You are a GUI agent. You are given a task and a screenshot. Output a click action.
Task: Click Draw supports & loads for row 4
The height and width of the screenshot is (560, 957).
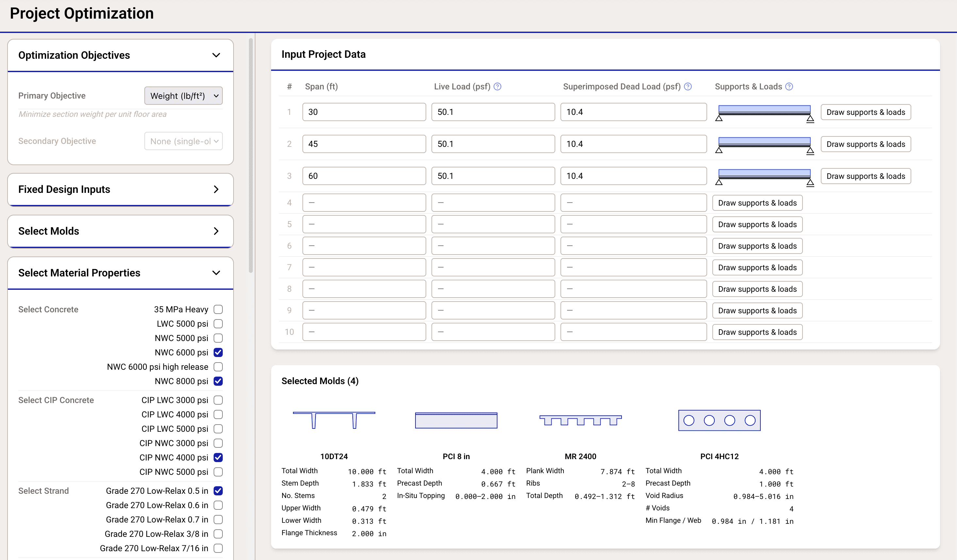click(x=757, y=203)
